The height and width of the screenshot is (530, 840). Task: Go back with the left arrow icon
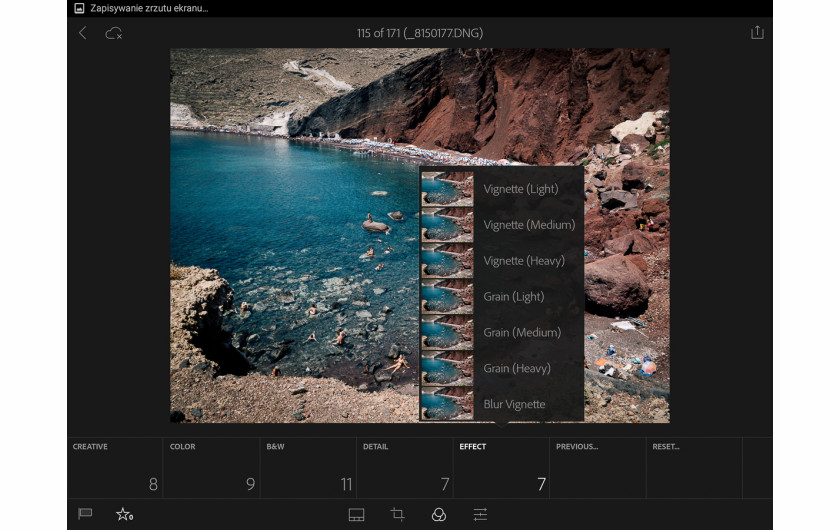click(x=82, y=33)
